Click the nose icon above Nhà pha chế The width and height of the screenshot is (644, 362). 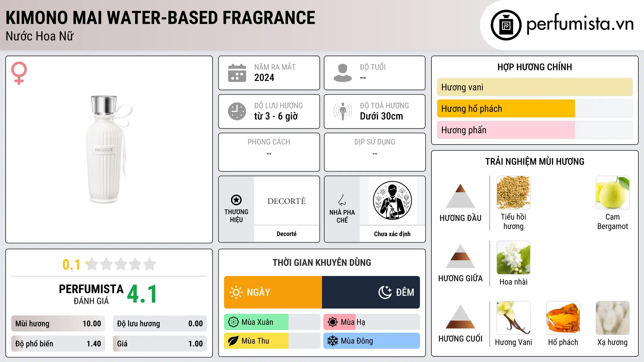[x=342, y=200]
